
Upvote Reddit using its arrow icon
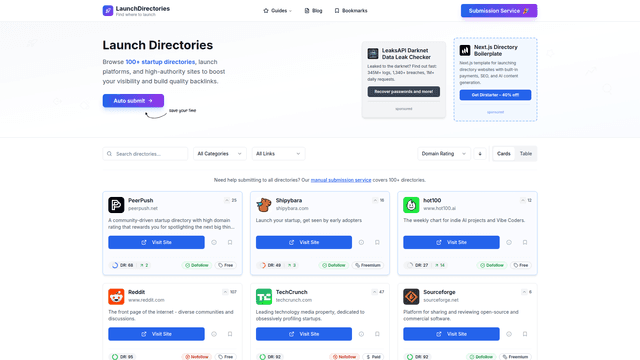pyautogui.click(x=225, y=292)
